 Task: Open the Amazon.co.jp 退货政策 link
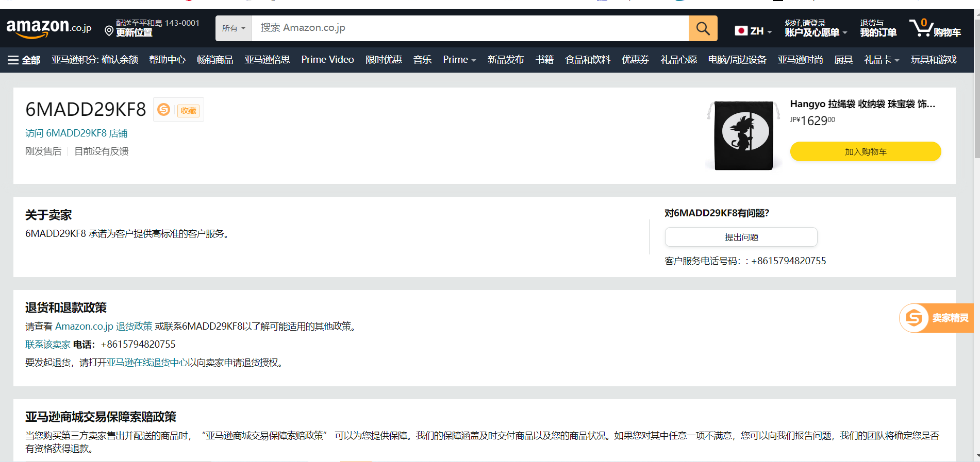click(104, 327)
